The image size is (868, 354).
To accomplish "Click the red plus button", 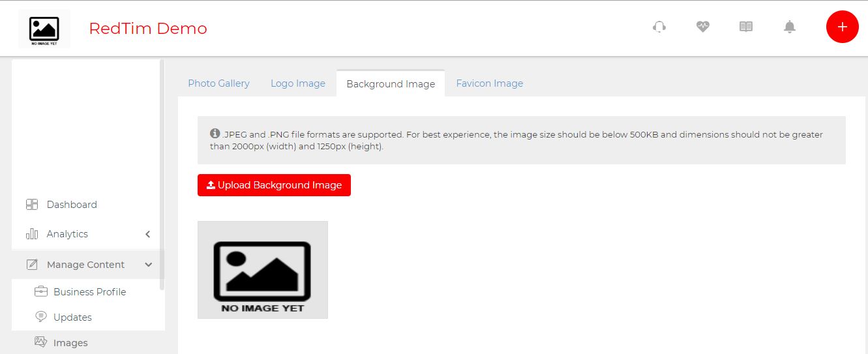I will tap(842, 27).
